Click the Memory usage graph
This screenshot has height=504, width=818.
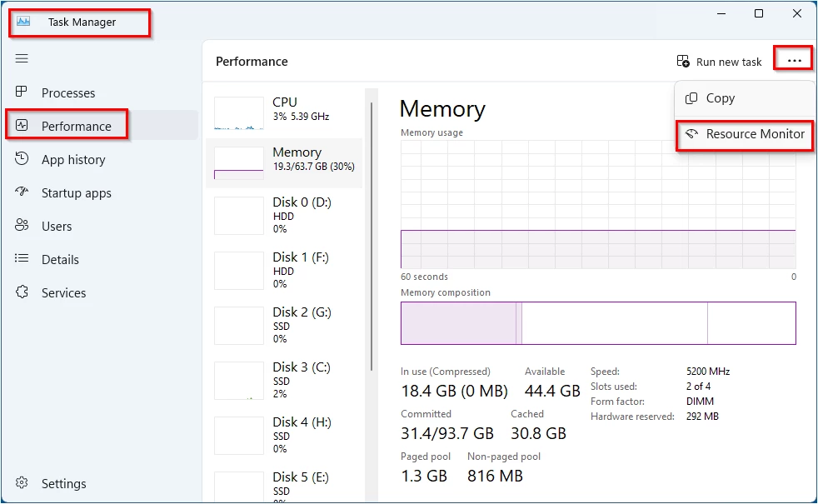pos(598,204)
